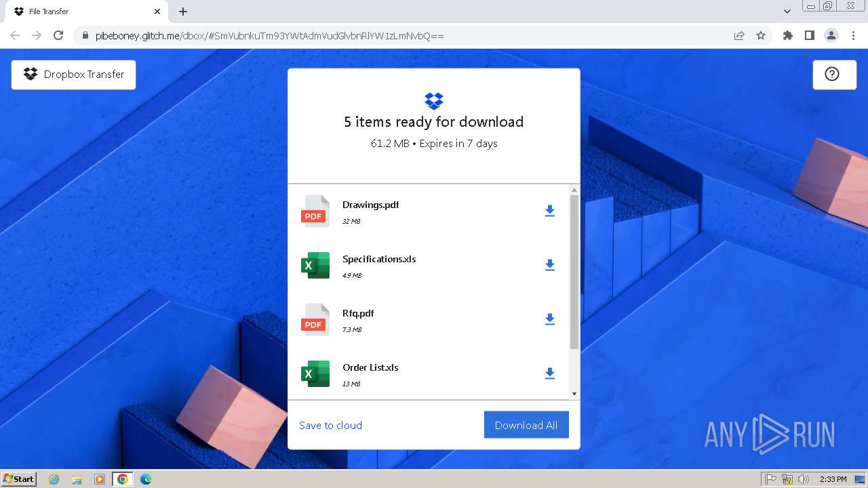Click the PDF icon beside Drawings.pdf
This screenshot has height=488, width=868.
coord(315,211)
